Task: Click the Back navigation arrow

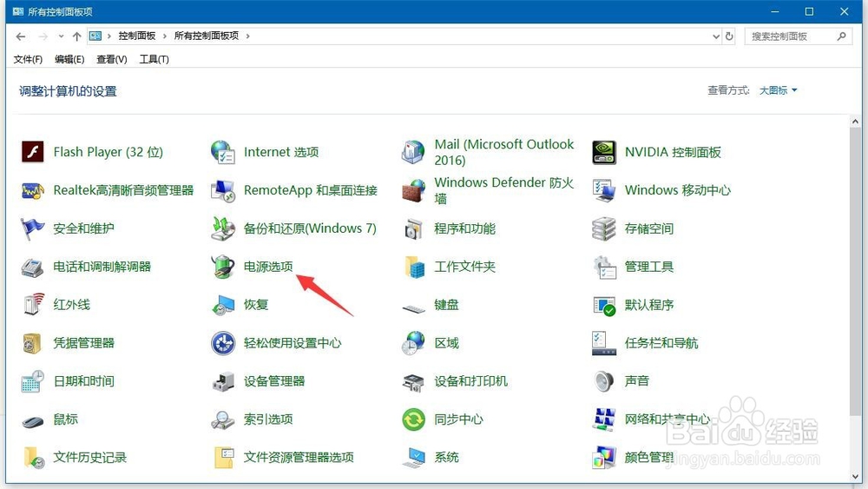Action: pyautogui.click(x=21, y=36)
